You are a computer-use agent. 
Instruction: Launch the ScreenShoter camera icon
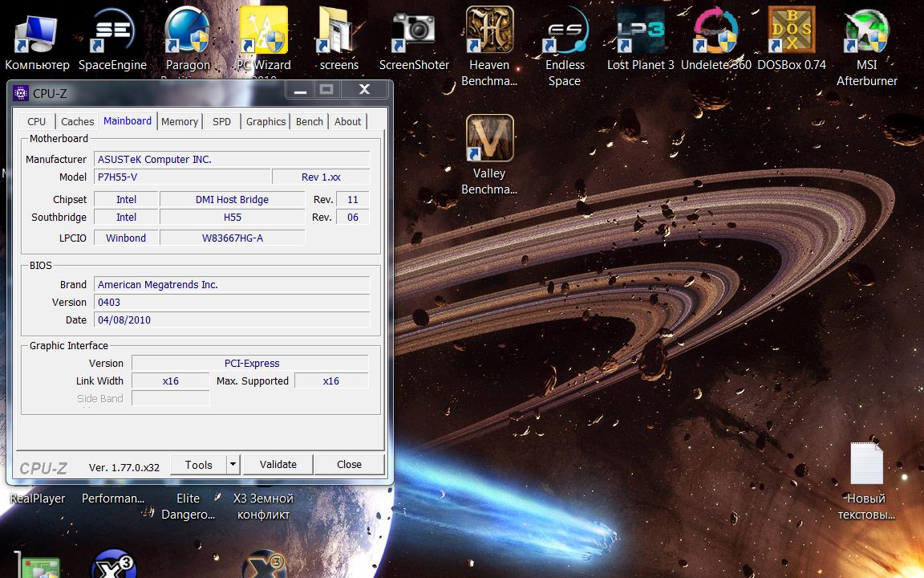point(414,34)
